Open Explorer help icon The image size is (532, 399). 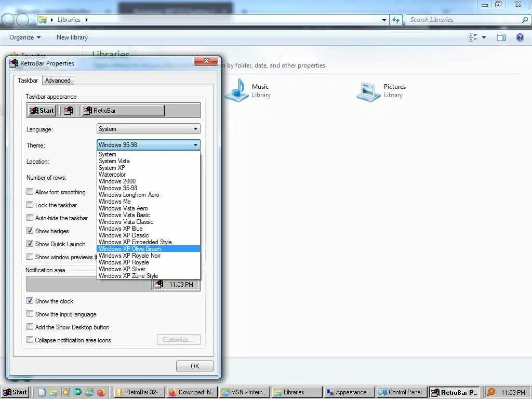tap(520, 37)
